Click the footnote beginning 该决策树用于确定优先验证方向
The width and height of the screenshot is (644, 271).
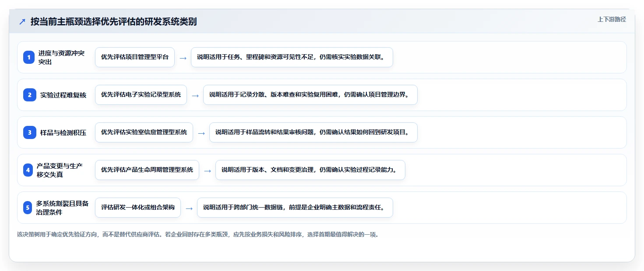[x=198, y=234]
